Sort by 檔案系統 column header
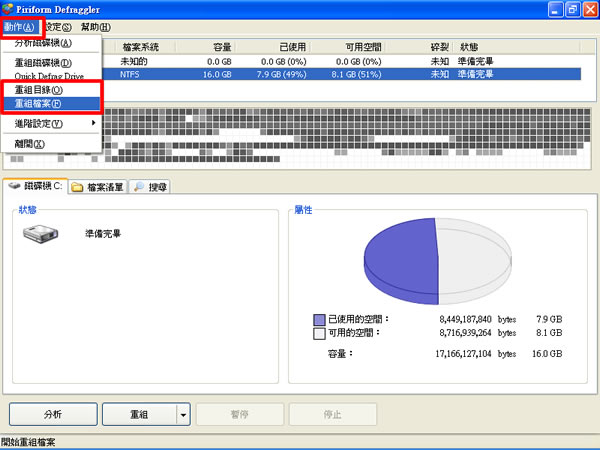This screenshot has width=600, height=450. [x=145, y=47]
